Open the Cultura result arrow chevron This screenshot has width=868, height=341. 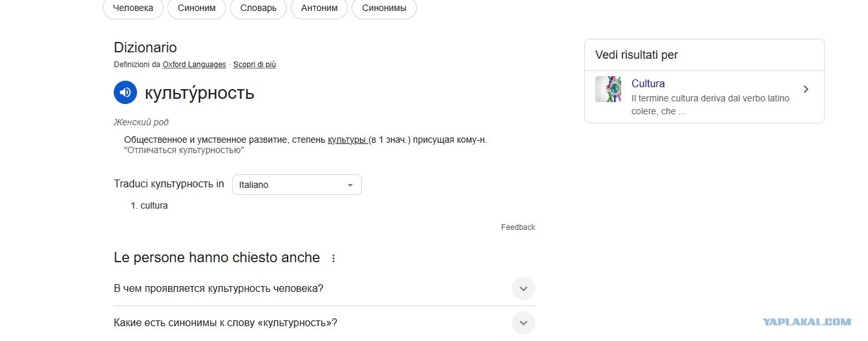(806, 89)
